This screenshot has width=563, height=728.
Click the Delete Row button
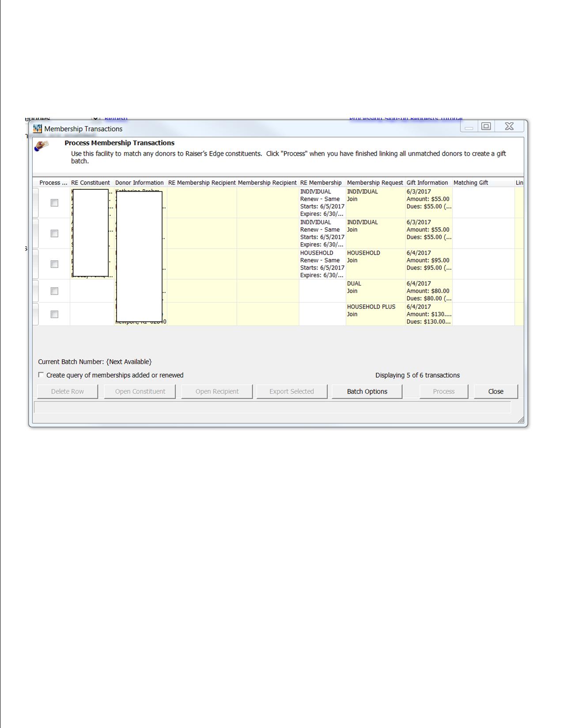[x=68, y=391]
